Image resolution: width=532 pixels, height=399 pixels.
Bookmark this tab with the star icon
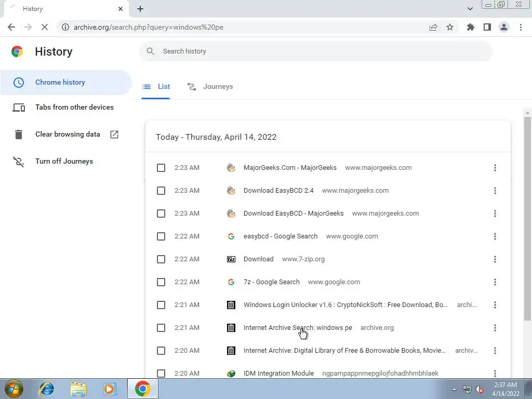pos(450,27)
